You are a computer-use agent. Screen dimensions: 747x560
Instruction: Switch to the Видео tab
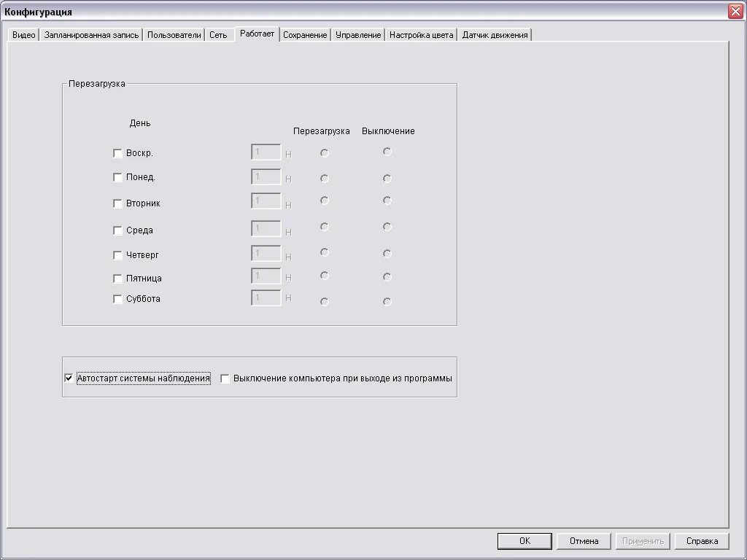click(x=24, y=35)
